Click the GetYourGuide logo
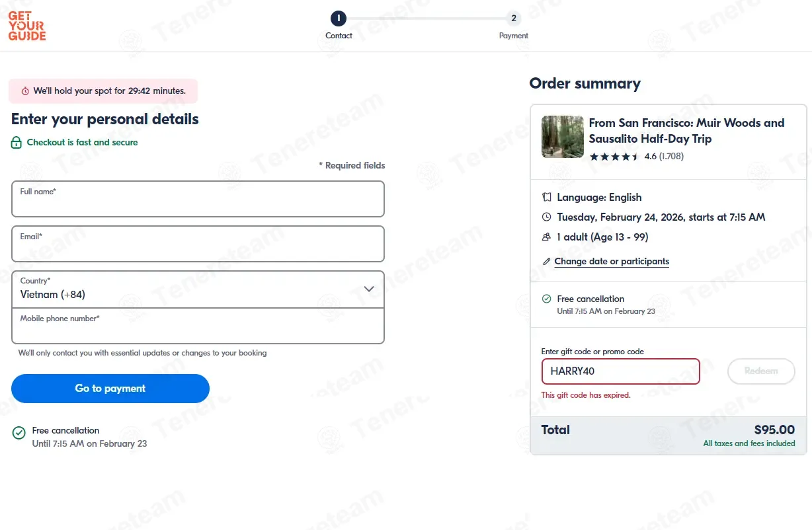 coord(27,26)
